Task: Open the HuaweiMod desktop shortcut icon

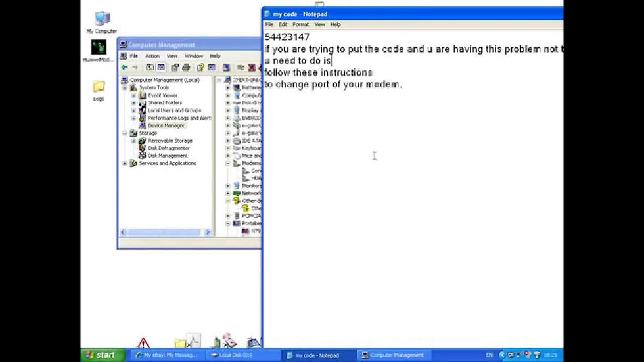Action: click(x=99, y=47)
